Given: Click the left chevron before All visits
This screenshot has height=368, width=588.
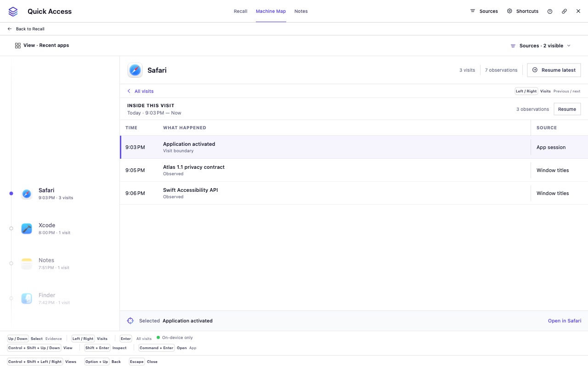Looking at the screenshot, I should click(x=129, y=91).
